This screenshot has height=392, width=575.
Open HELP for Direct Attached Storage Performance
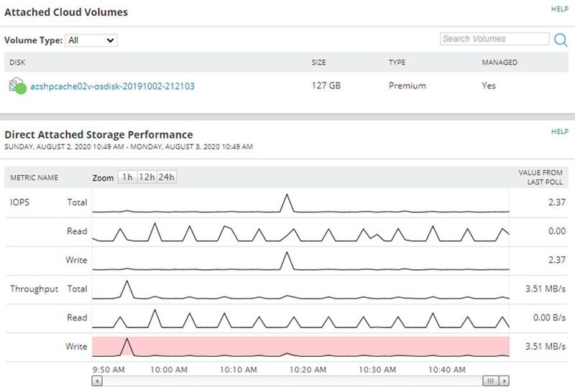[x=560, y=131]
